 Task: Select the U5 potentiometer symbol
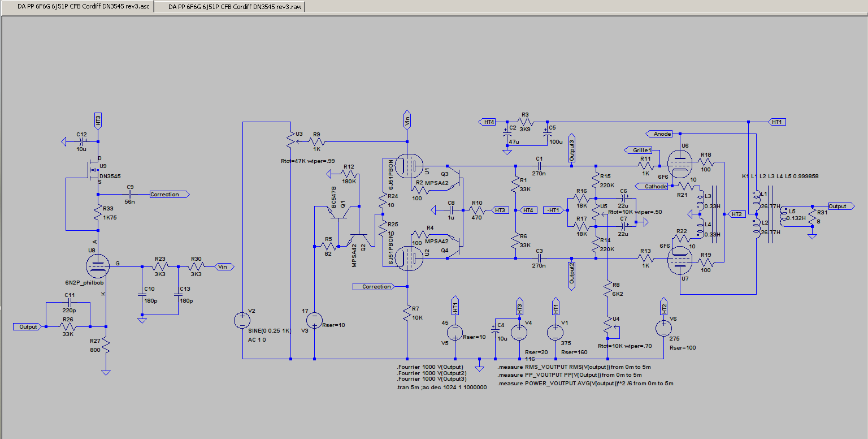coord(597,212)
